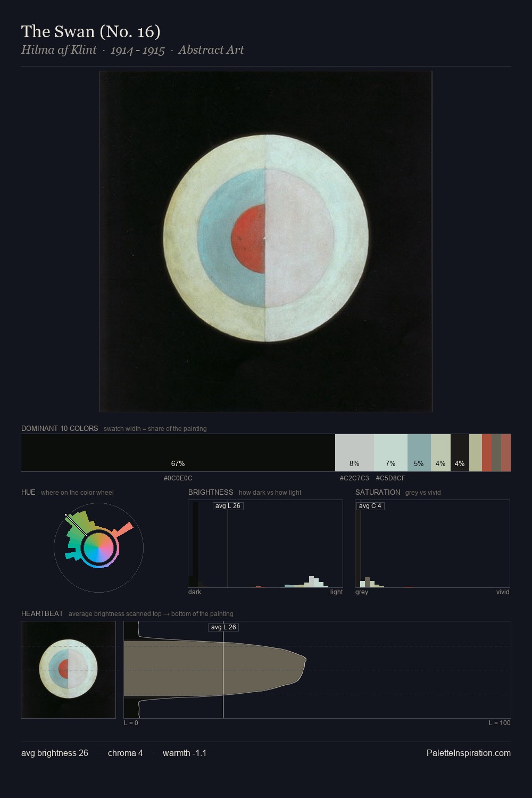
Task: Click the 'avg L 26' label in Brightness chart
Action: coord(228,506)
